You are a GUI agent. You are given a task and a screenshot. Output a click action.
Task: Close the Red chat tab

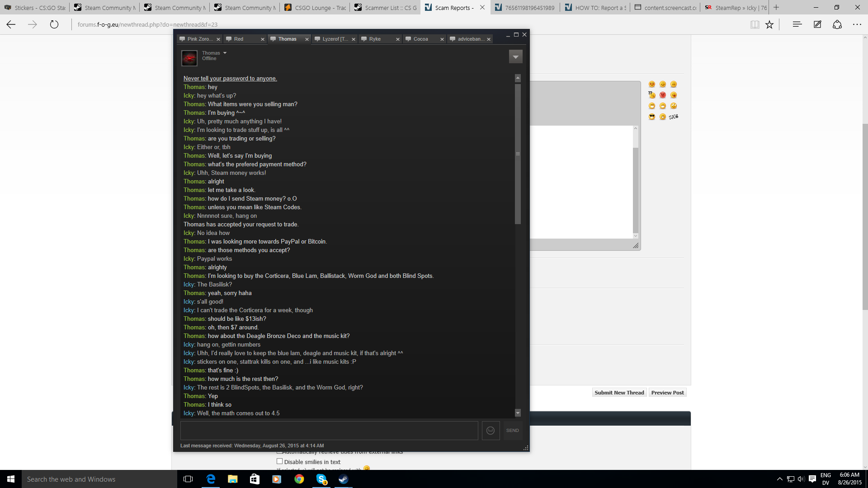tap(263, 40)
